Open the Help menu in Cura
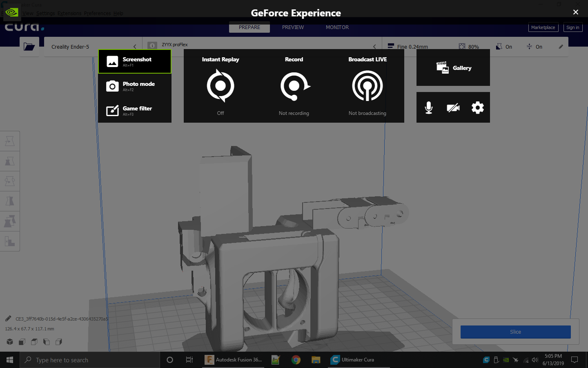 (118, 13)
